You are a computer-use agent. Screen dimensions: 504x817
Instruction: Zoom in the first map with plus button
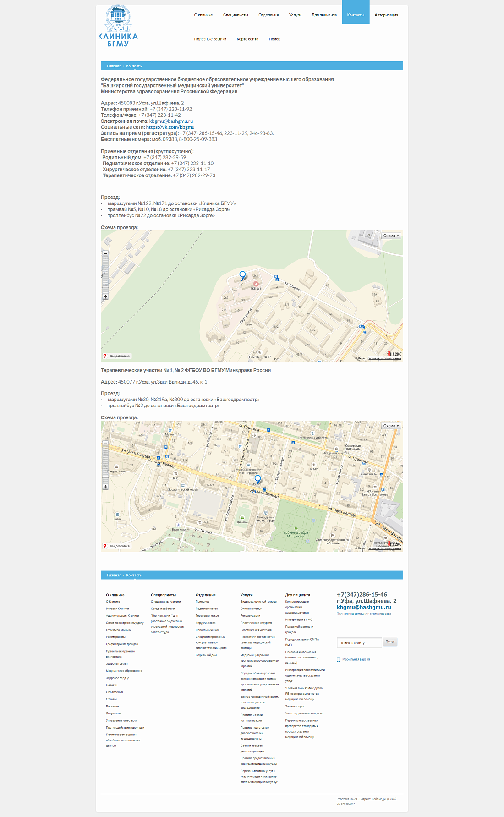point(105,297)
